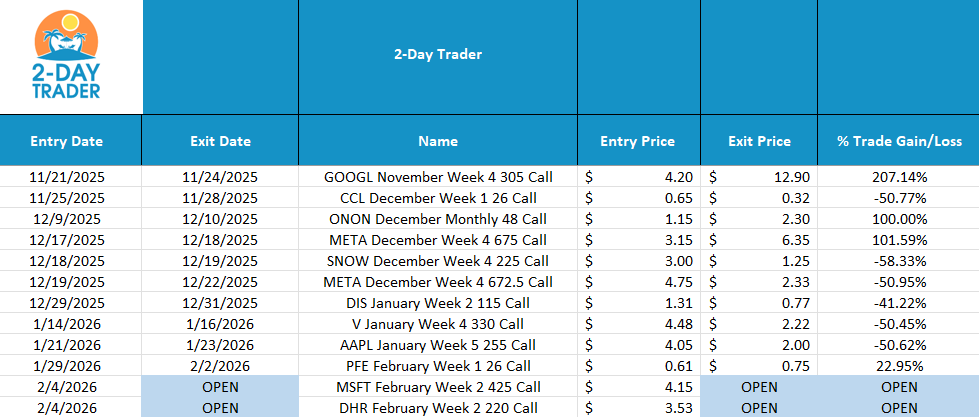Click the OPEN gain/loss cell for DHR

tap(898, 407)
